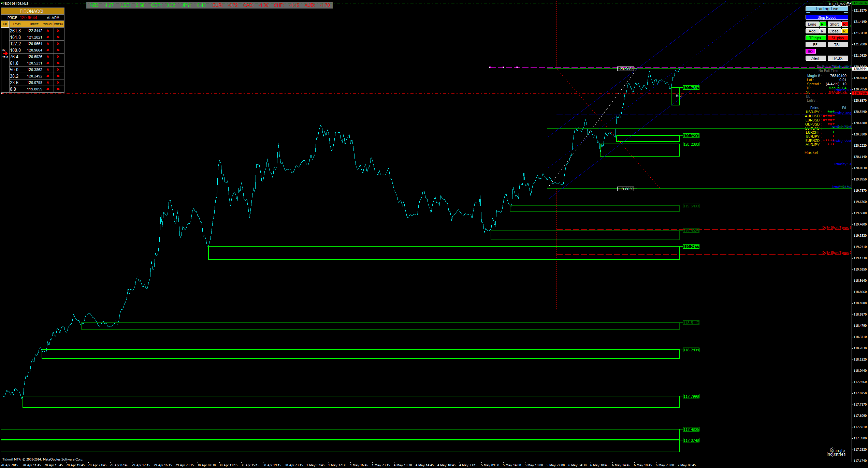This screenshot has height=468, width=868.
Task: Toggle the red SL pips button
Action: click(x=838, y=38)
